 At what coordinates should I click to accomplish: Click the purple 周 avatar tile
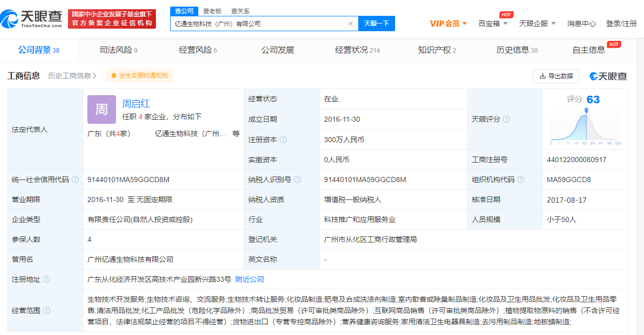click(x=102, y=109)
